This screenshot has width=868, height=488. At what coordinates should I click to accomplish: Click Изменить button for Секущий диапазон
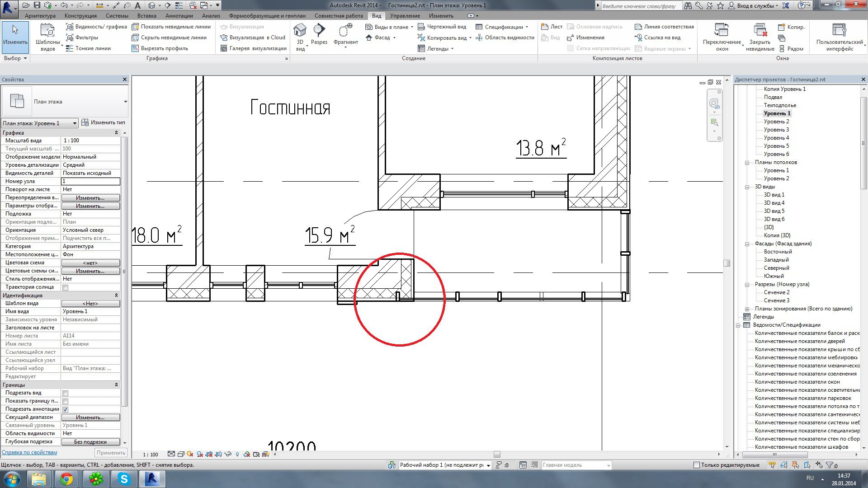(x=90, y=418)
